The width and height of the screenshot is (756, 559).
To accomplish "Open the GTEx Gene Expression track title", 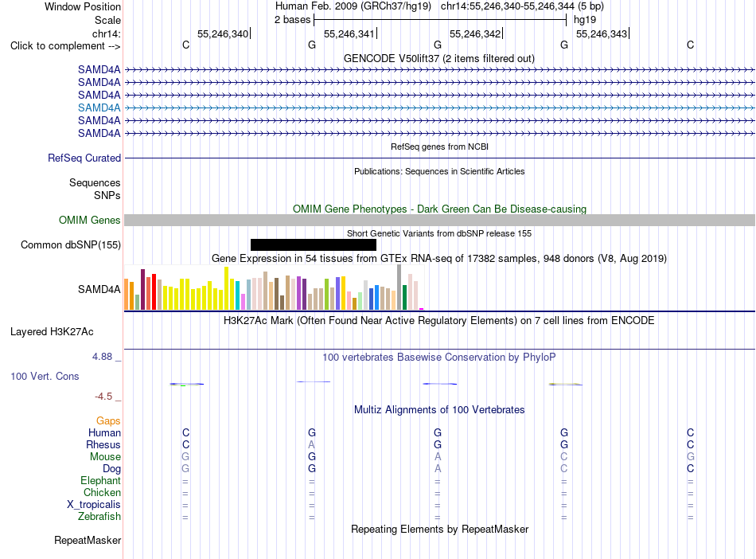I will tap(439, 259).
